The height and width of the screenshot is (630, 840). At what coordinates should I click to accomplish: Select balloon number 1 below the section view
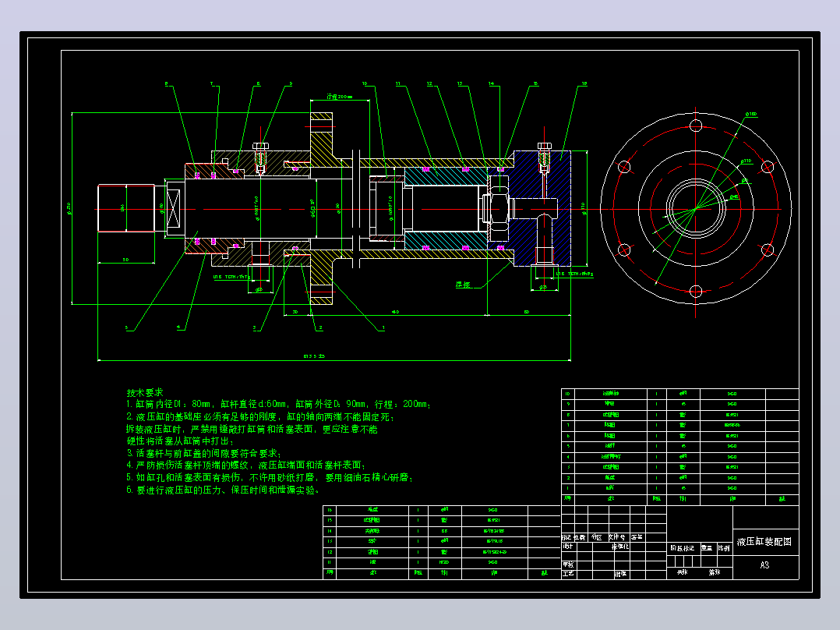tap(383, 327)
